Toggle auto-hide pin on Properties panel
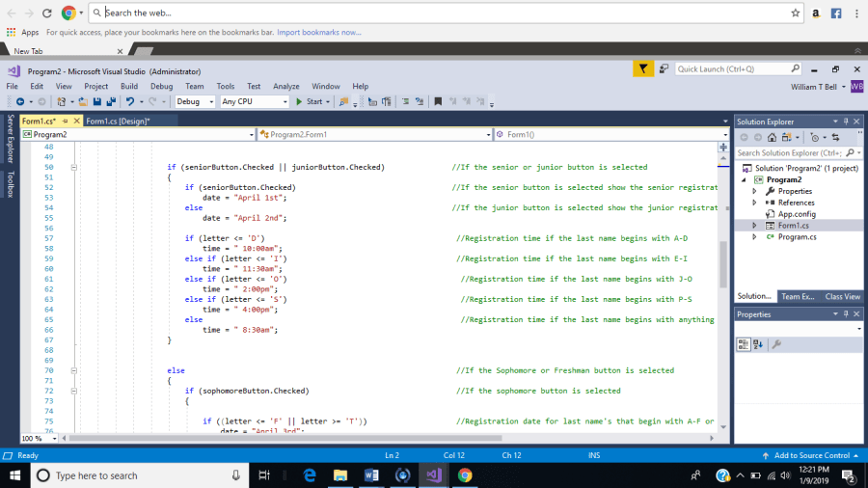Screen dimensions: 868x488 coord(846,314)
